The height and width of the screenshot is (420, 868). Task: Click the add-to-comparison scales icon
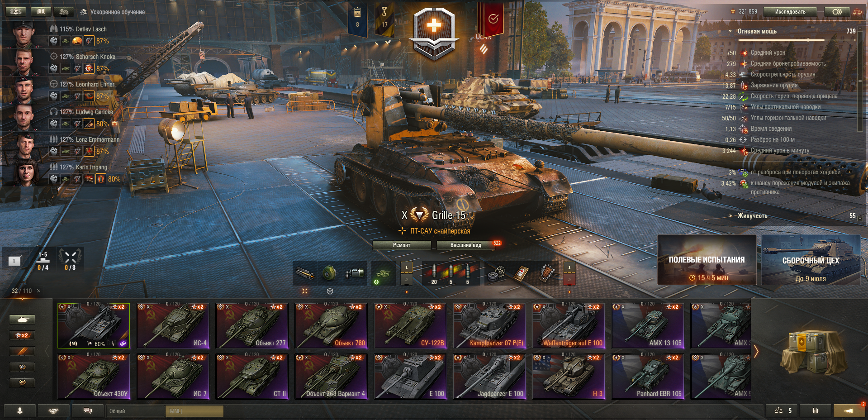tap(778, 410)
